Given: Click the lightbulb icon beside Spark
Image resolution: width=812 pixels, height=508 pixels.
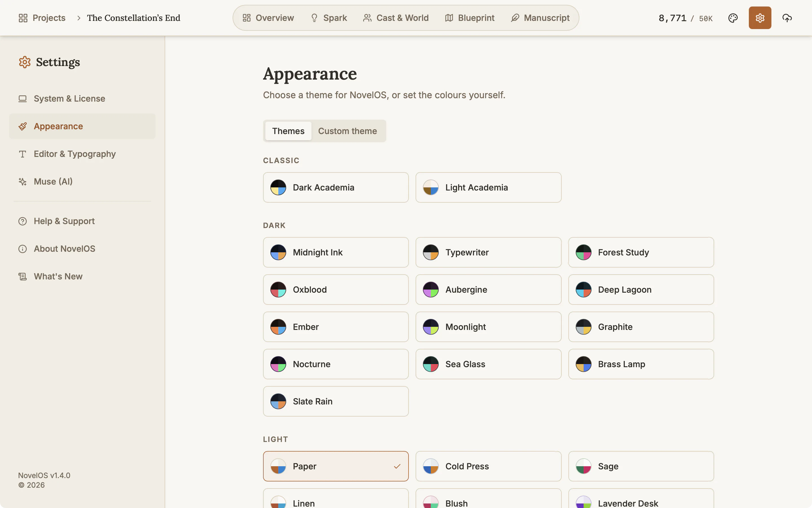Looking at the screenshot, I should (x=314, y=18).
